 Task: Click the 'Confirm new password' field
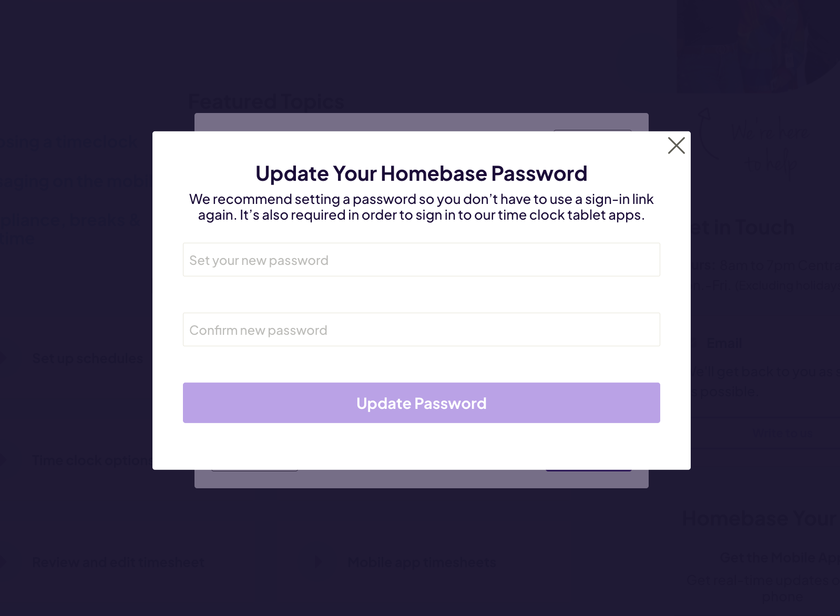[x=421, y=330]
